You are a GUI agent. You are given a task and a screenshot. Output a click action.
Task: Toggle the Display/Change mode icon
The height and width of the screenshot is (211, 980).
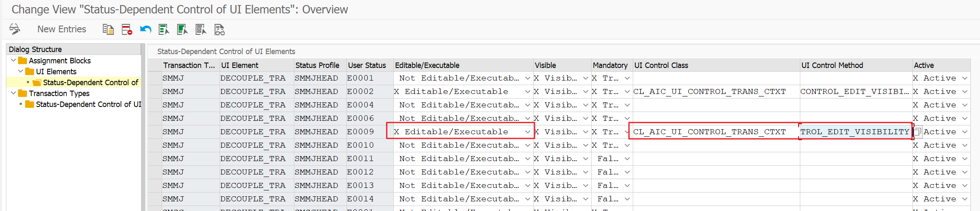click(15, 29)
